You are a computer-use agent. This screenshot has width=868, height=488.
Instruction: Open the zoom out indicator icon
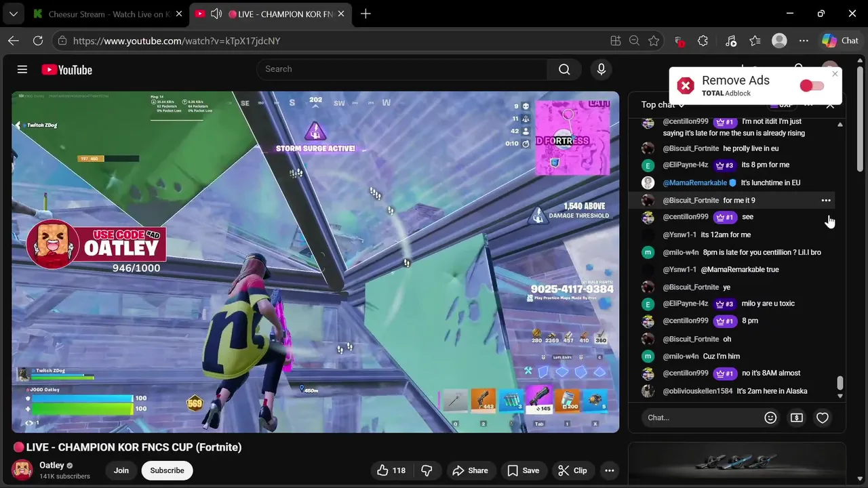(635, 41)
